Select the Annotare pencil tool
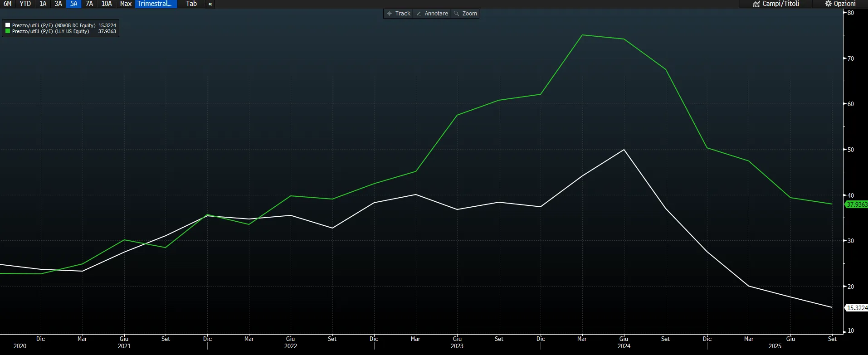The width and height of the screenshot is (868, 355). pyautogui.click(x=432, y=14)
